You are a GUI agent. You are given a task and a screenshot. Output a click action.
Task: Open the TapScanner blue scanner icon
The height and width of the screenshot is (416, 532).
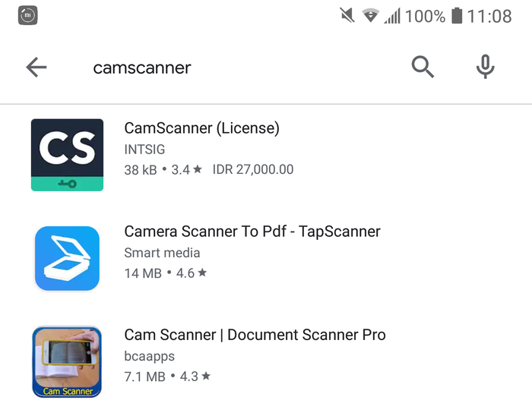pyautogui.click(x=67, y=258)
